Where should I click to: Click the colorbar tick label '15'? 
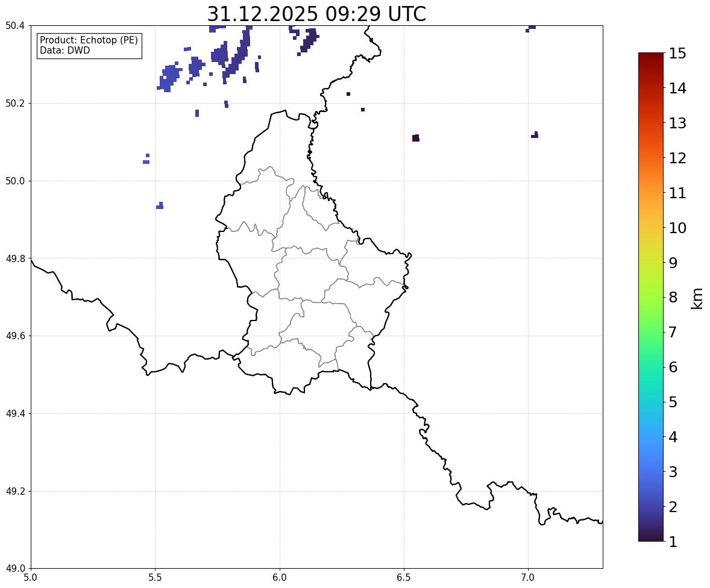(x=677, y=54)
